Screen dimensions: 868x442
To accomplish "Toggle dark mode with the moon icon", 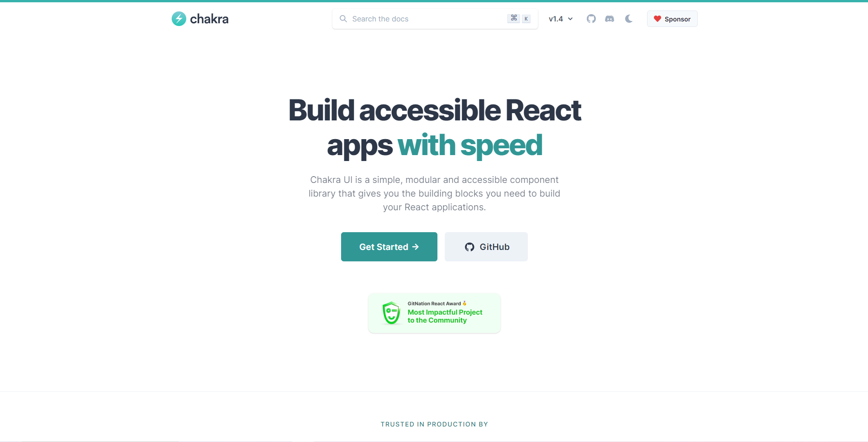I will click(629, 19).
